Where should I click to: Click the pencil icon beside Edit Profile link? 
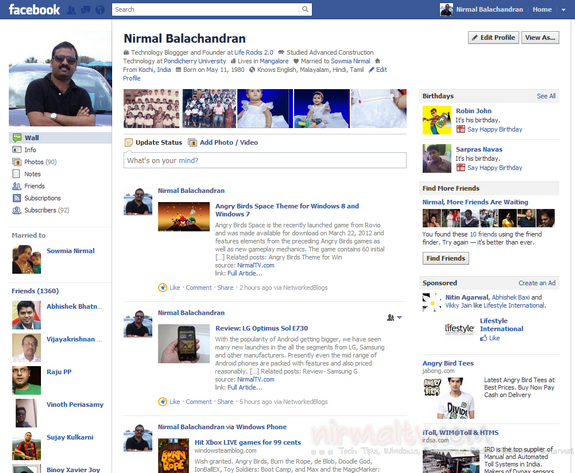point(371,70)
